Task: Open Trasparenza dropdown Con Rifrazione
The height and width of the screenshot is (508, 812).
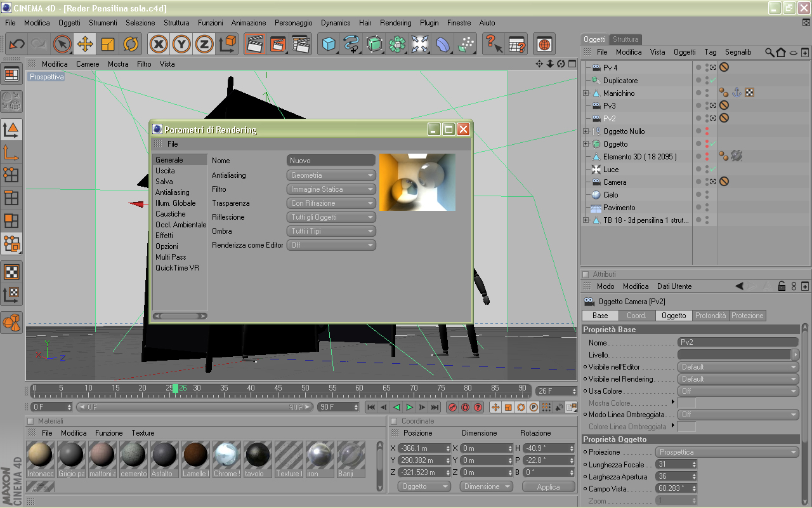Action: [x=331, y=203]
